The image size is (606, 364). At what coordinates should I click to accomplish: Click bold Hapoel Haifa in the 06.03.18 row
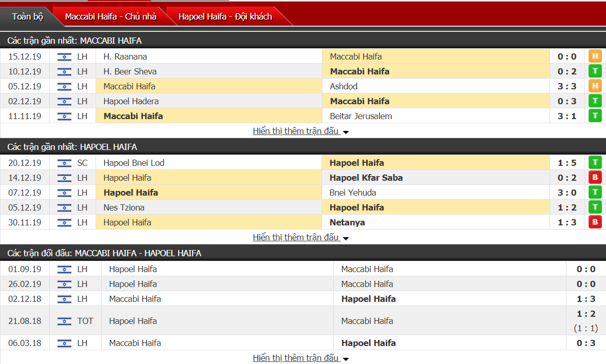(368, 343)
